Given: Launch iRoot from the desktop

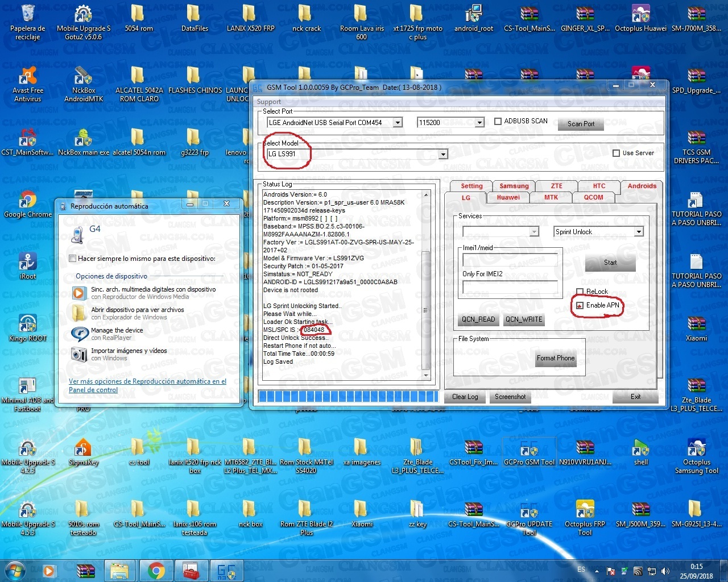Looking at the screenshot, I should click(x=27, y=266).
